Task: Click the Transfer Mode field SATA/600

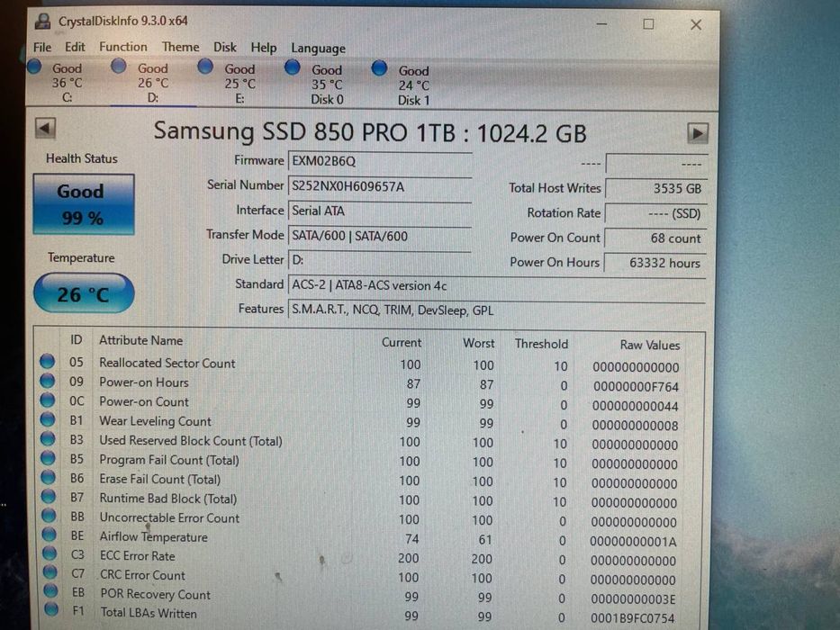Action: pyautogui.click(x=380, y=236)
